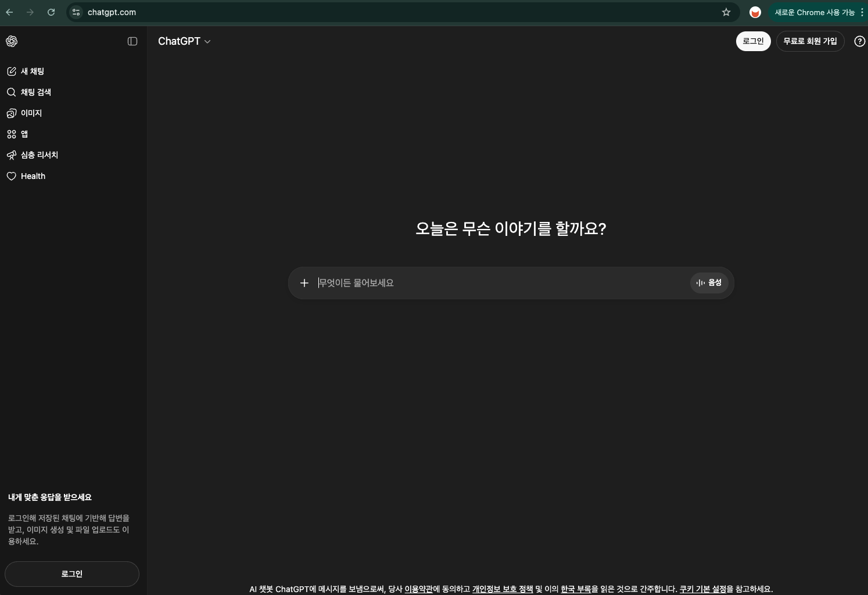Open the 앱 apps section
This screenshot has height=595, width=868.
tap(73, 134)
